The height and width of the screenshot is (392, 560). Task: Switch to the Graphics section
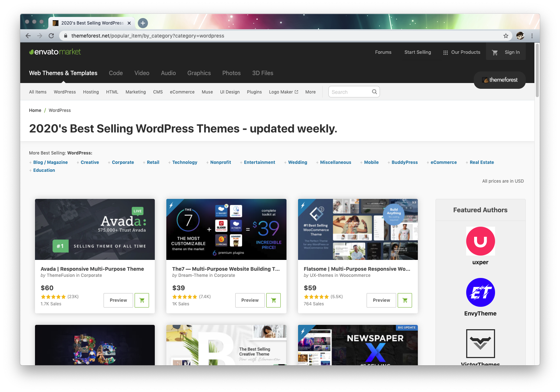[x=199, y=73]
